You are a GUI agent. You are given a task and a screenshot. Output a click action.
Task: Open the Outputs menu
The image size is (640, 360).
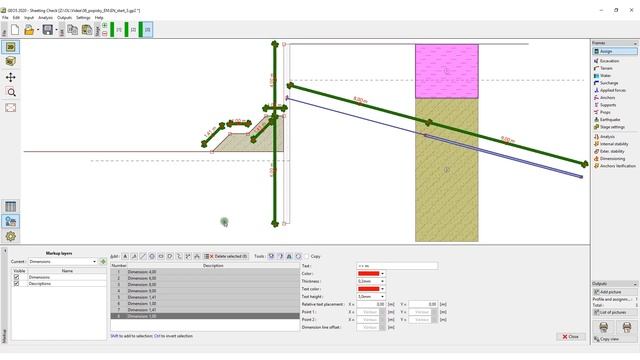(64, 18)
